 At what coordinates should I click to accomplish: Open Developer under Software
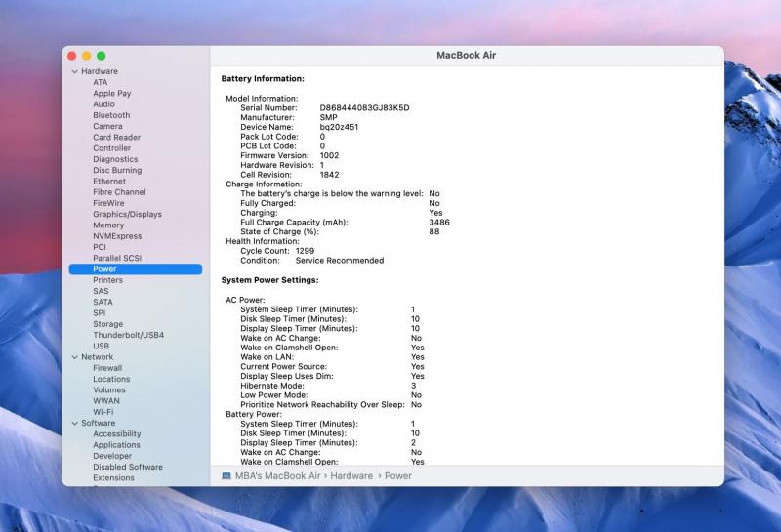tap(112, 456)
